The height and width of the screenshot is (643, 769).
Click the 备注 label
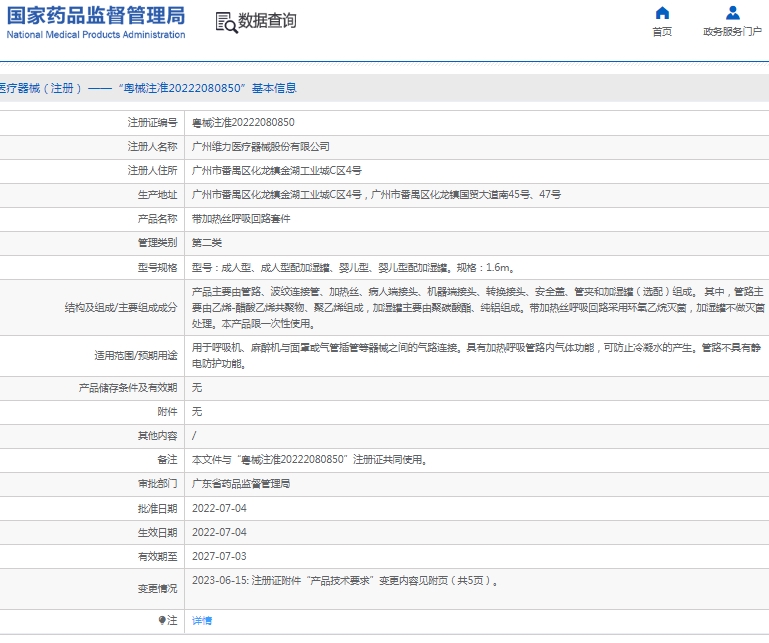coord(167,460)
